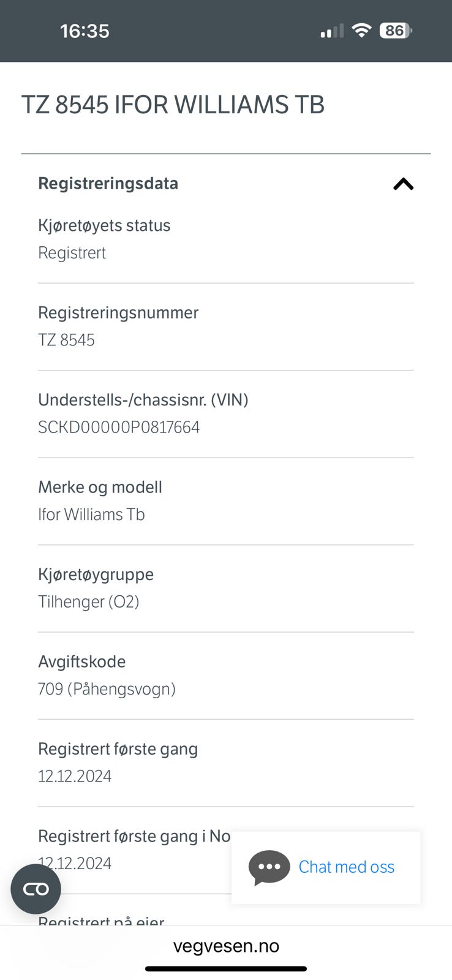Viewport: 452px width, 980px height.
Task: Tap the page title TZ 8545 IFOR WILLIAMS TB
Action: pyautogui.click(x=173, y=105)
